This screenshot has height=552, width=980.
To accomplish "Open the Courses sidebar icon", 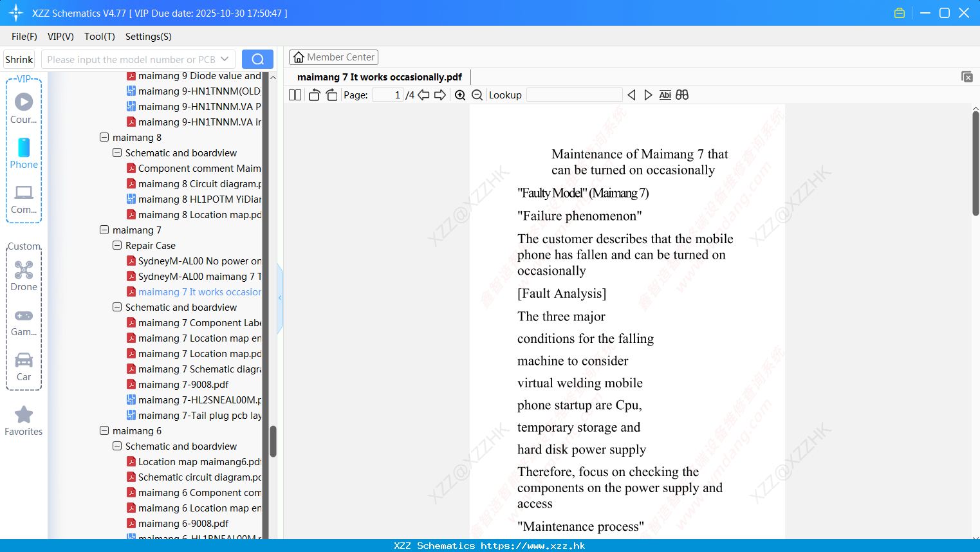I will (x=24, y=108).
